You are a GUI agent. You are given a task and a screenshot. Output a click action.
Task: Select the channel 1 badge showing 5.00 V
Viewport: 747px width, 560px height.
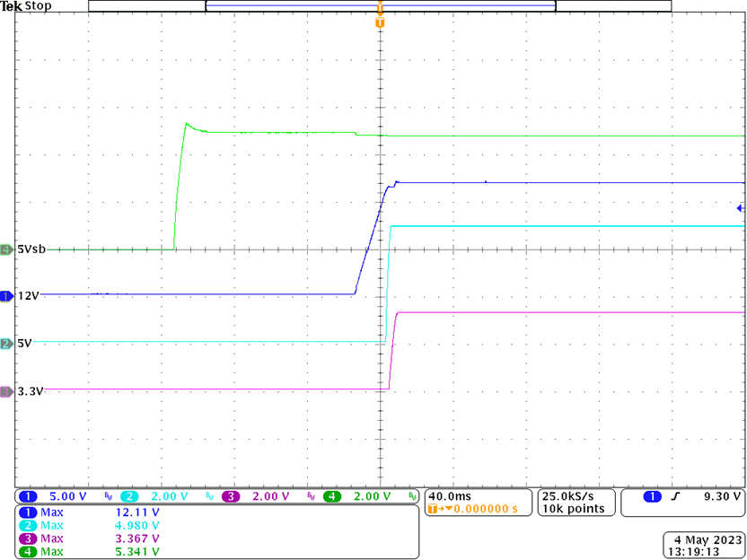pos(27,496)
